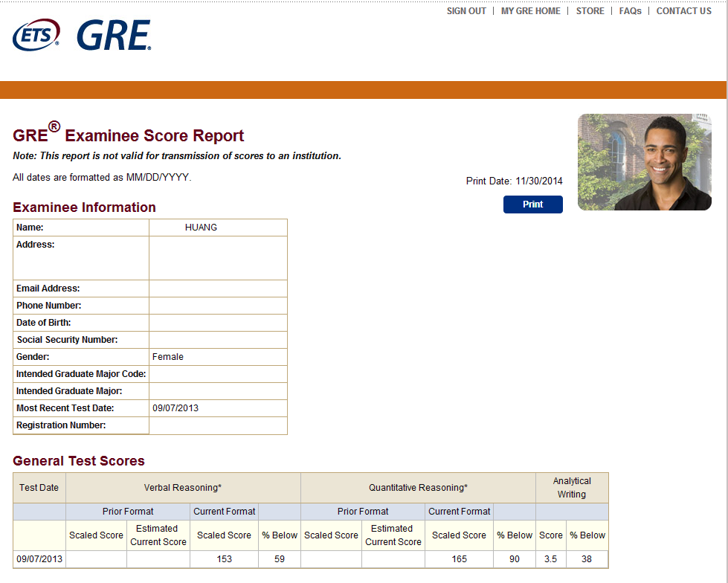Screen dimensions: 728x583
Task: Click the Verbal Reasoning* column header
Action: tap(182, 488)
